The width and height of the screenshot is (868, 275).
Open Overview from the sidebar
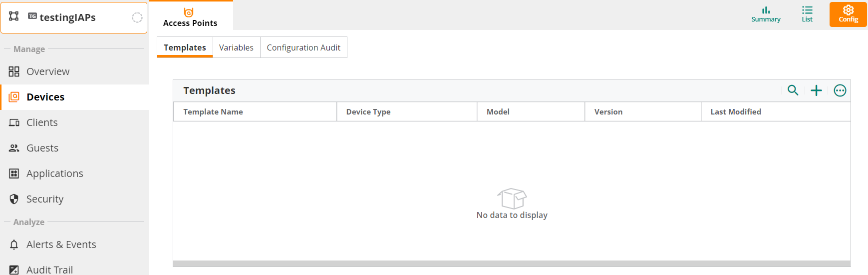point(47,71)
